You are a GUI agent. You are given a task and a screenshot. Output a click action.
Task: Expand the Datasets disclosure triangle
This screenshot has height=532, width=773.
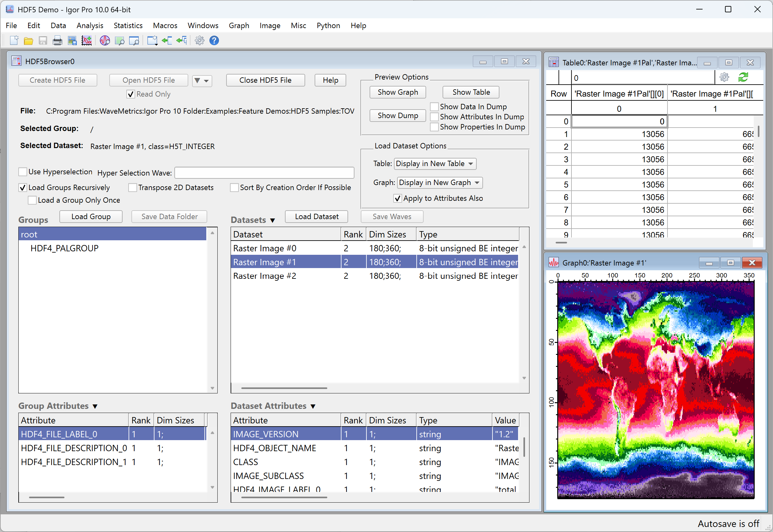pyautogui.click(x=273, y=220)
